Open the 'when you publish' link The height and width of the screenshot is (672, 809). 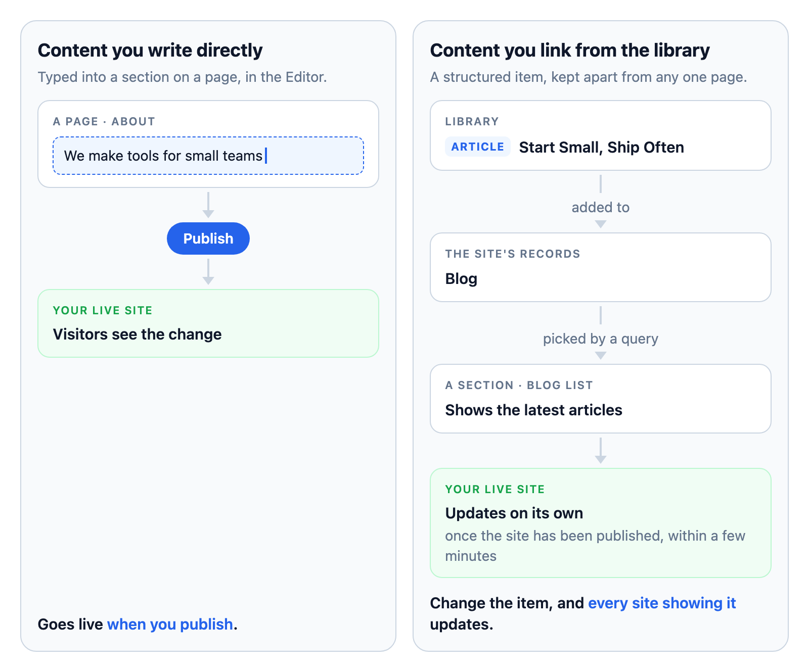point(170,625)
